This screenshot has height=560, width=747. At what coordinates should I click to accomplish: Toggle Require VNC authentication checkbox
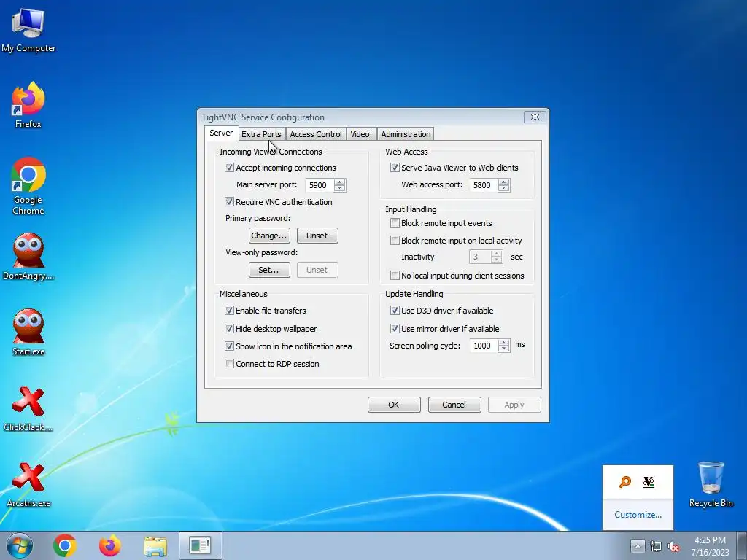pos(229,202)
